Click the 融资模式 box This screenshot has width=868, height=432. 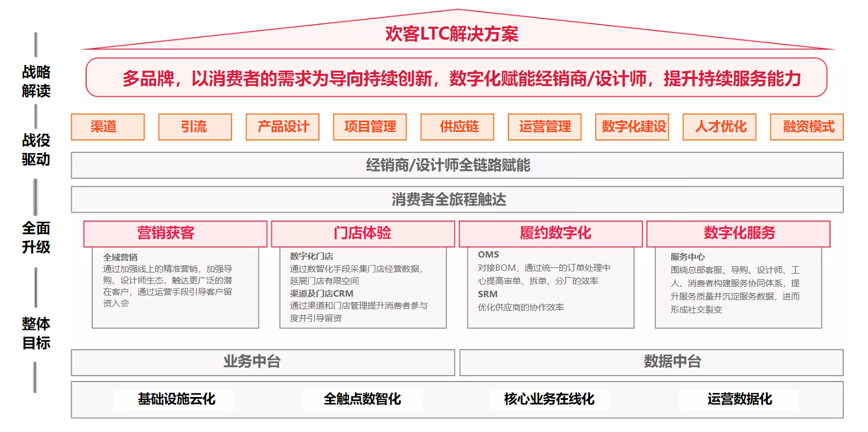(807, 127)
